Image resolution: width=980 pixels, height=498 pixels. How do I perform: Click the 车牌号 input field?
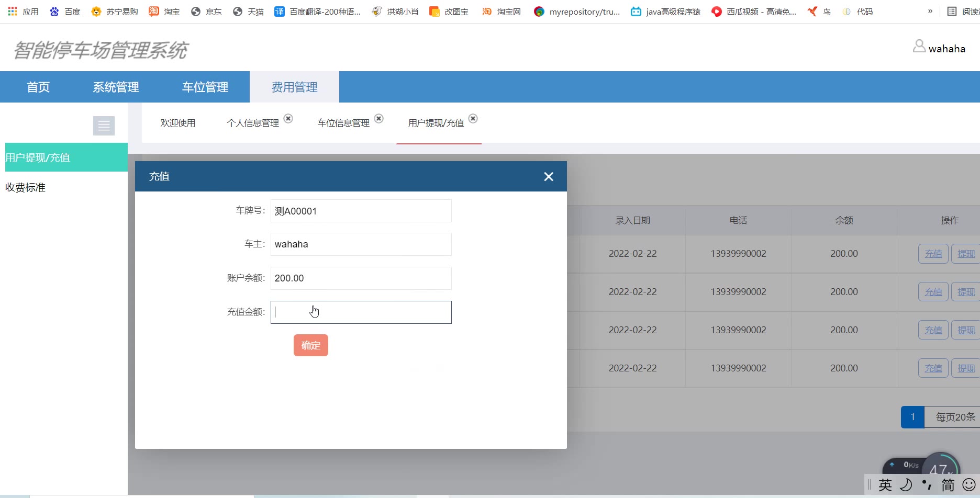[361, 211]
